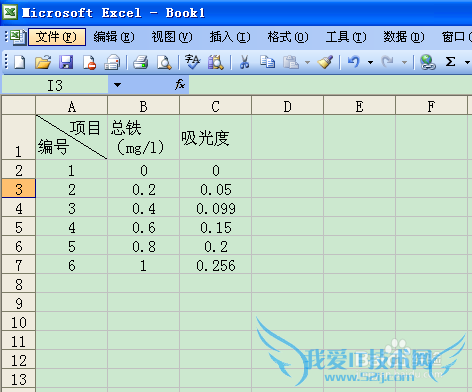Image resolution: width=472 pixels, height=392 pixels.
Task: Print the sheet with the printer icon
Action: [x=141, y=62]
